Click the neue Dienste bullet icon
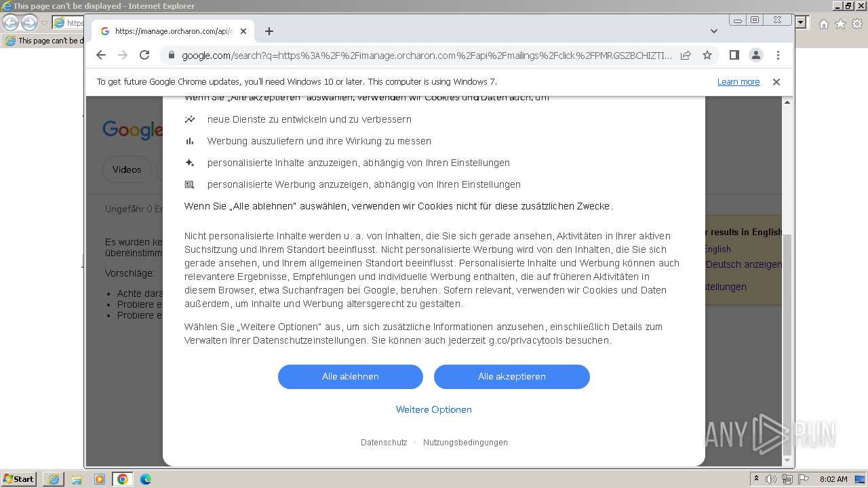This screenshot has width=868, height=488. pos(190,119)
